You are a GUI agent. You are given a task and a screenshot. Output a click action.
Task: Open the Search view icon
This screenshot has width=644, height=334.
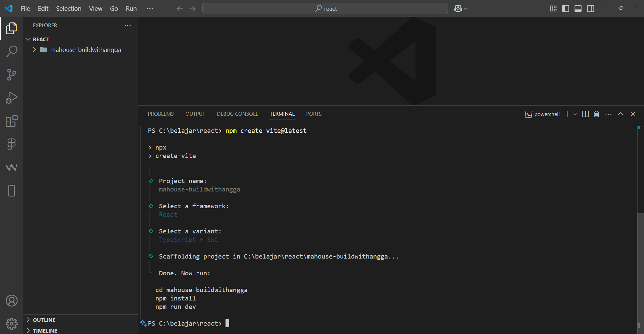(11, 51)
